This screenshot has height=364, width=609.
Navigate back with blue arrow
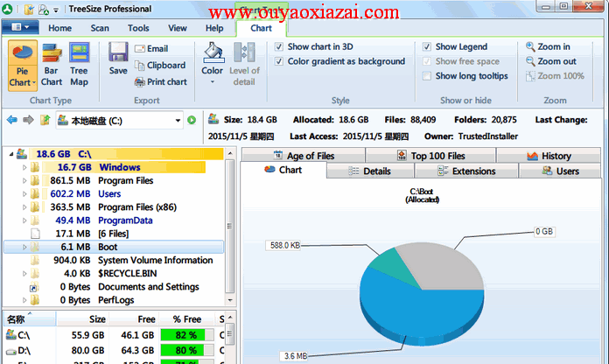click(x=12, y=120)
